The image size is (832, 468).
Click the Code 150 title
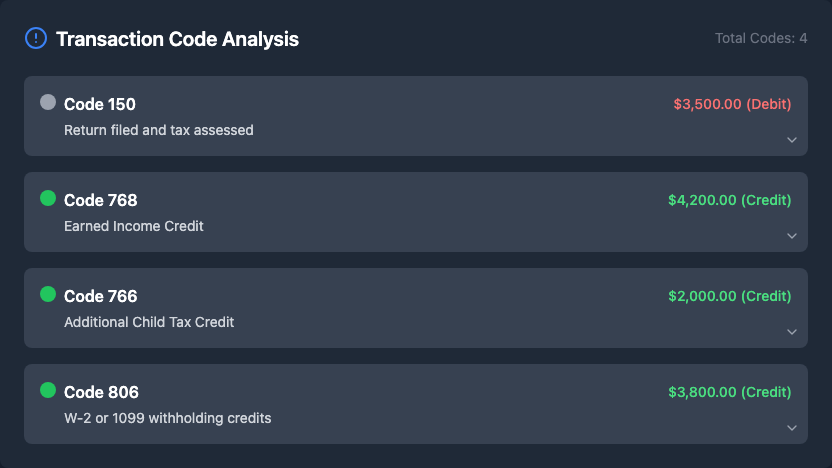tap(100, 104)
